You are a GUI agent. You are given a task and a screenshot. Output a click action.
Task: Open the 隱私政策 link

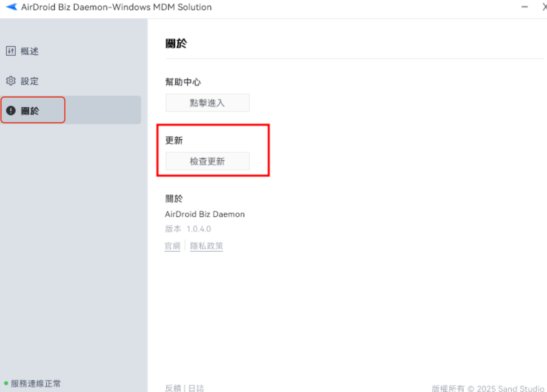tap(206, 246)
